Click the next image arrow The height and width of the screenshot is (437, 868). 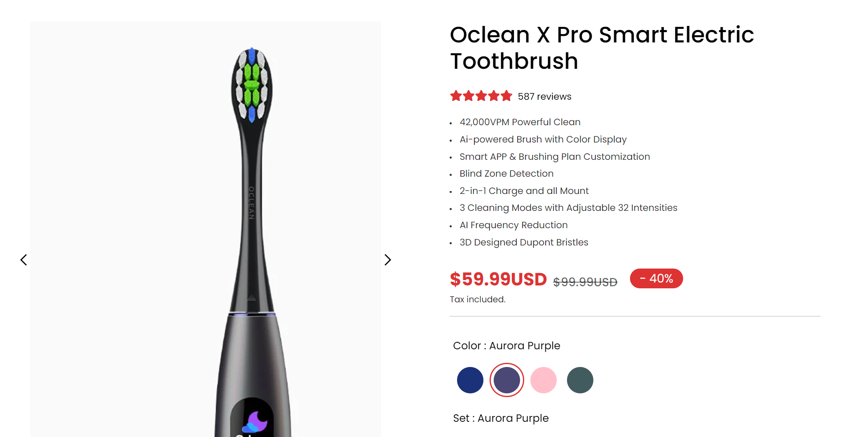pos(387,260)
